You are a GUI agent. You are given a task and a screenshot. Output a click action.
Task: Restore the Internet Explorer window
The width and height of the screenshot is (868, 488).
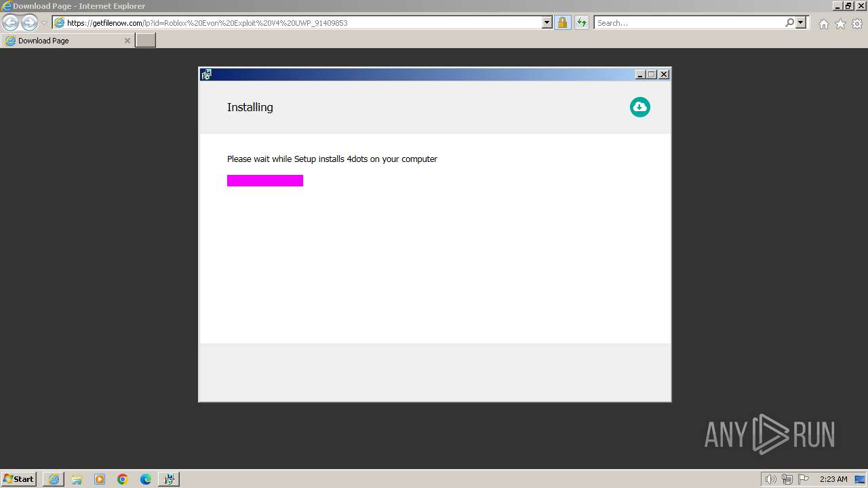[x=848, y=6]
